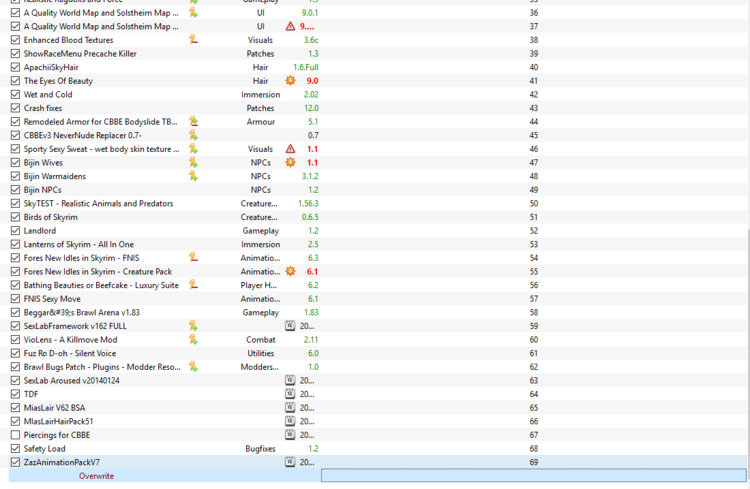Click the Creature... category of Birds of Skyrim
This screenshot has height=489, width=750.
[259, 217]
